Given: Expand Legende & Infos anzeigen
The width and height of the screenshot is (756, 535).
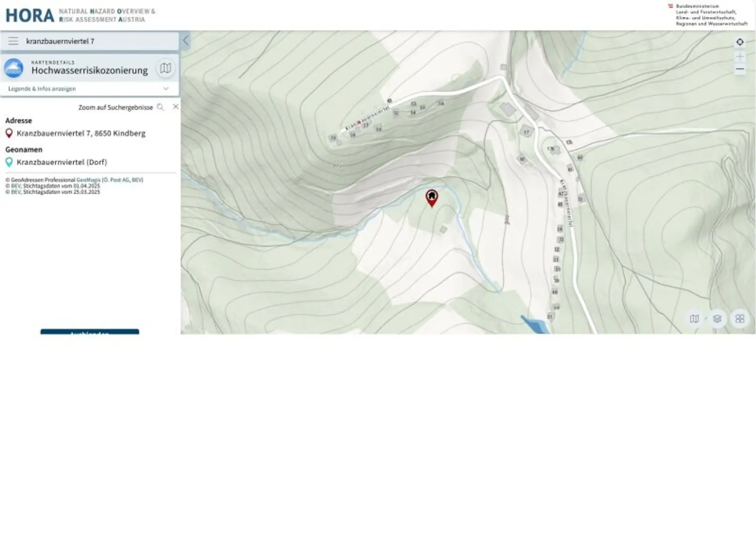Looking at the screenshot, I should tap(42, 89).
